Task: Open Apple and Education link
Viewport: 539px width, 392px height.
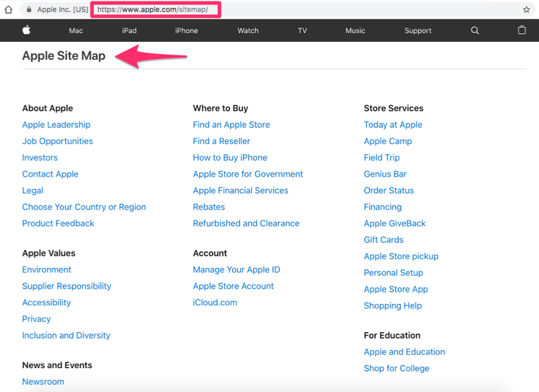Action: 405,352
